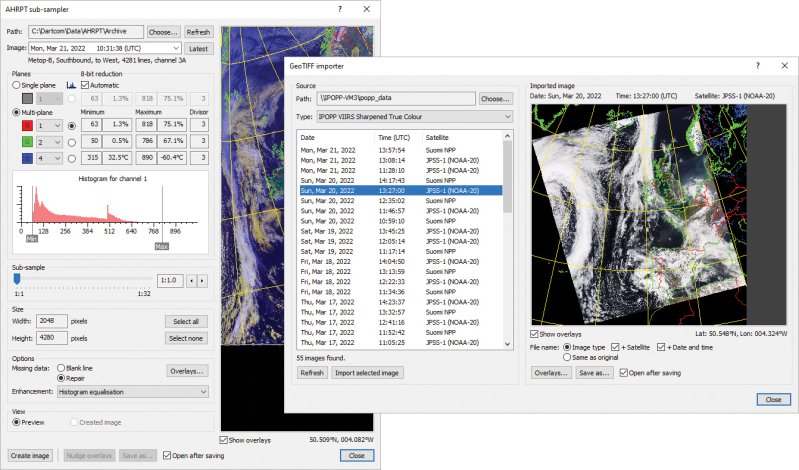
Task: Click Choose button in AHRPT sub-sampler
Action: (x=163, y=32)
